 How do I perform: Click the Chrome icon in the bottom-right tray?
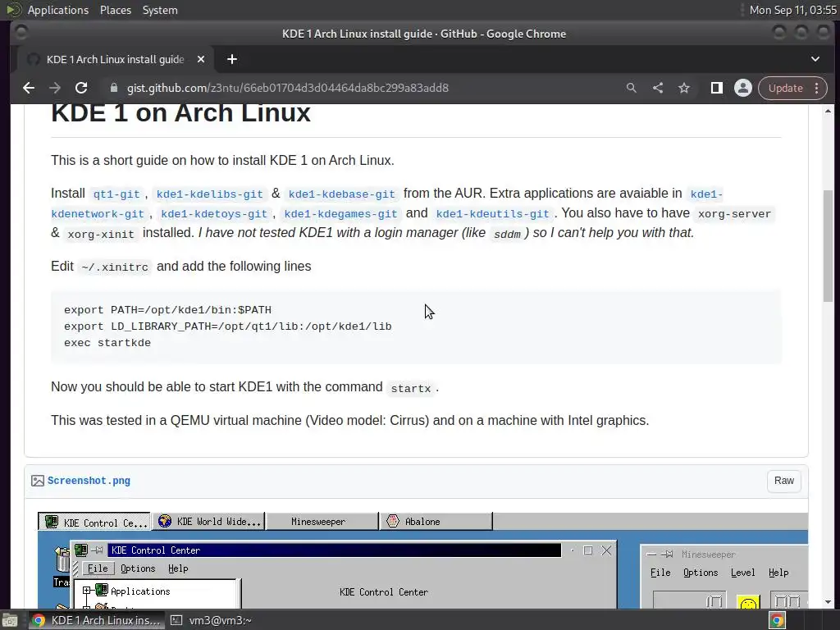click(777, 620)
